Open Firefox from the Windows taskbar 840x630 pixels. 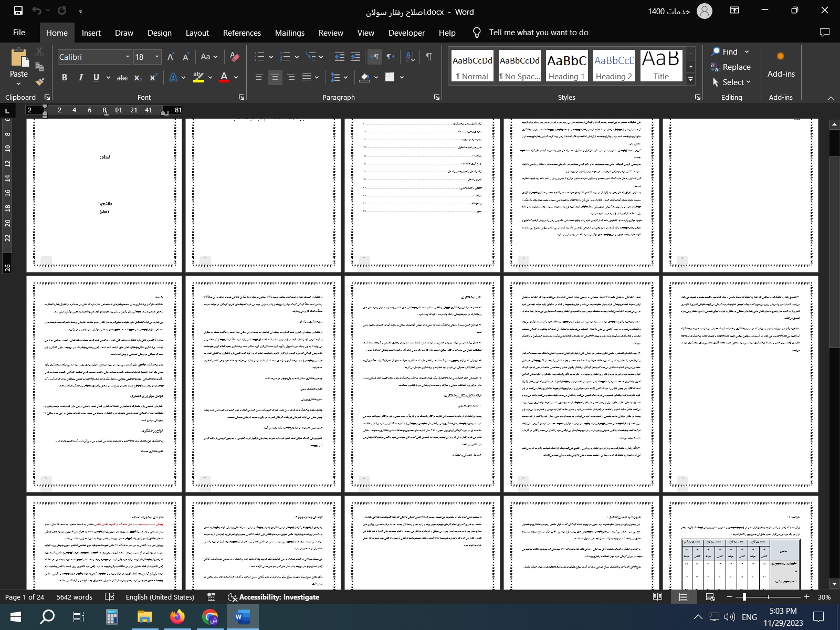click(177, 616)
